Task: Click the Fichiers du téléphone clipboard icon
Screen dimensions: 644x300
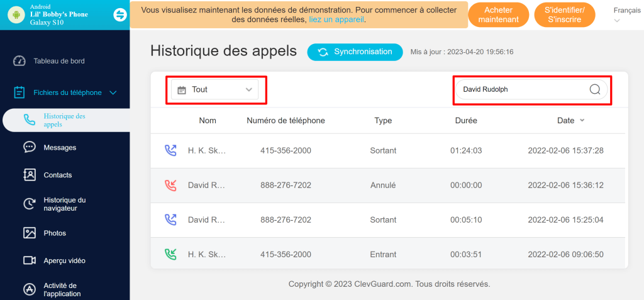Action: [19, 92]
